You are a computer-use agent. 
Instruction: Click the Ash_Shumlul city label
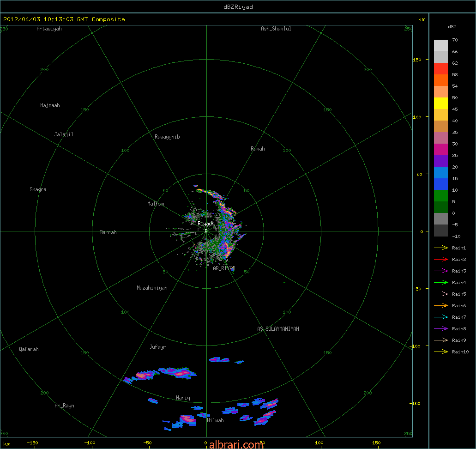click(x=276, y=29)
